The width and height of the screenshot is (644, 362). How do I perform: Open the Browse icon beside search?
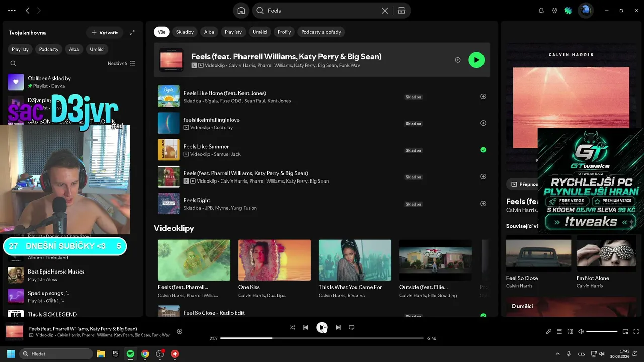click(401, 11)
